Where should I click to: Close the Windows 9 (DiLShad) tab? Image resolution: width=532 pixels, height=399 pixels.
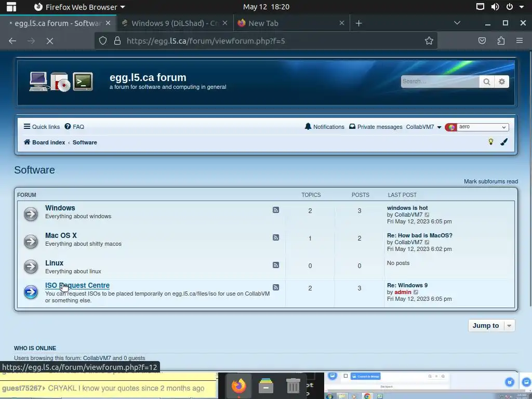point(224,23)
